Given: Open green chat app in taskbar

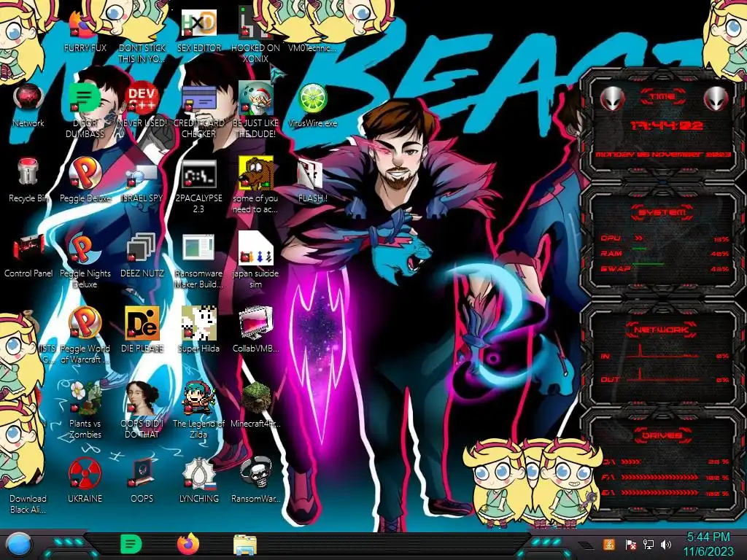Looking at the screenshot, I should (x=131, y=544).
